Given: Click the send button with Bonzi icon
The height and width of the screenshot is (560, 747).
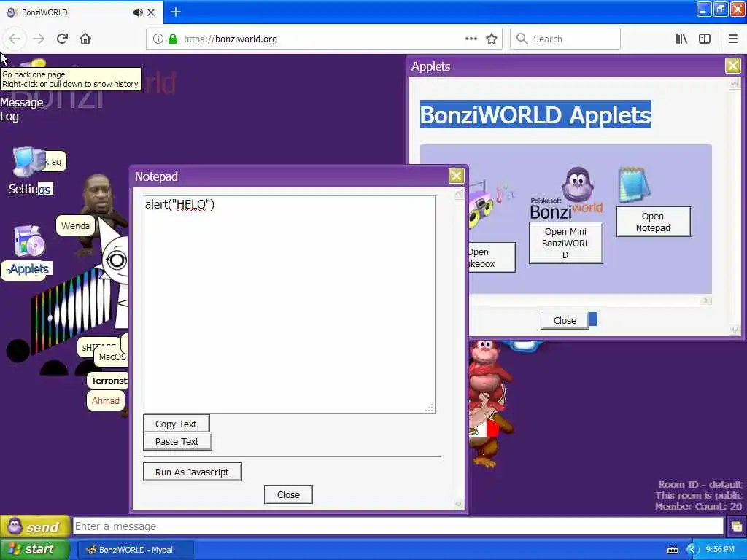Looking at the screenshot, I should 35,526.
